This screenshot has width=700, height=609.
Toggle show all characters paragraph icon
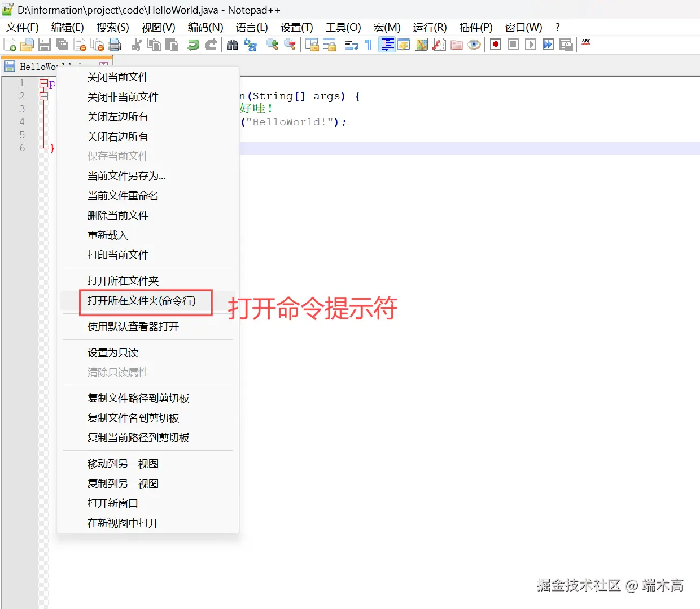pos(369,45)
